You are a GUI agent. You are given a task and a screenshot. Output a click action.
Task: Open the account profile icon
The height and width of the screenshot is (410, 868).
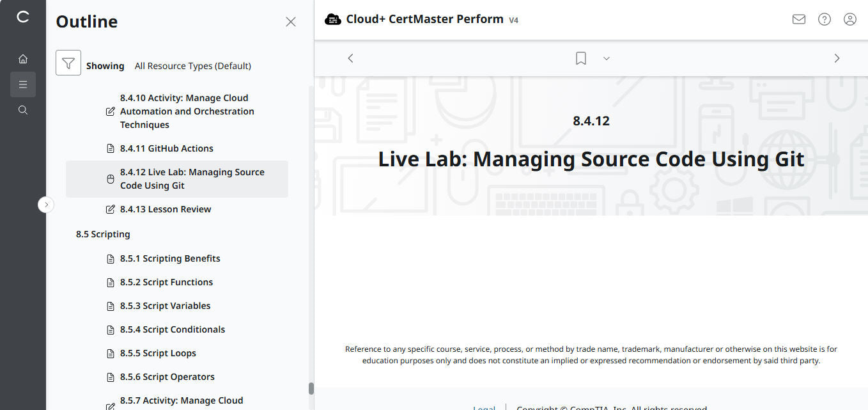click(849, 19)
